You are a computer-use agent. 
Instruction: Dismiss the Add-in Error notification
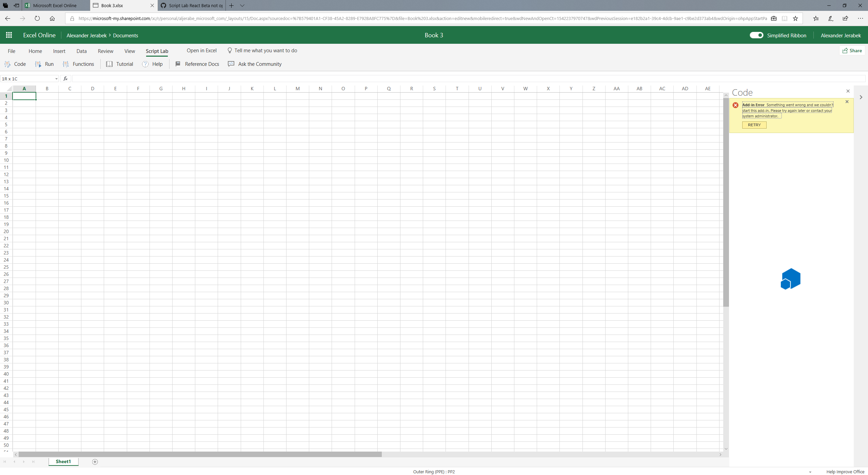[x=847, y=101]
